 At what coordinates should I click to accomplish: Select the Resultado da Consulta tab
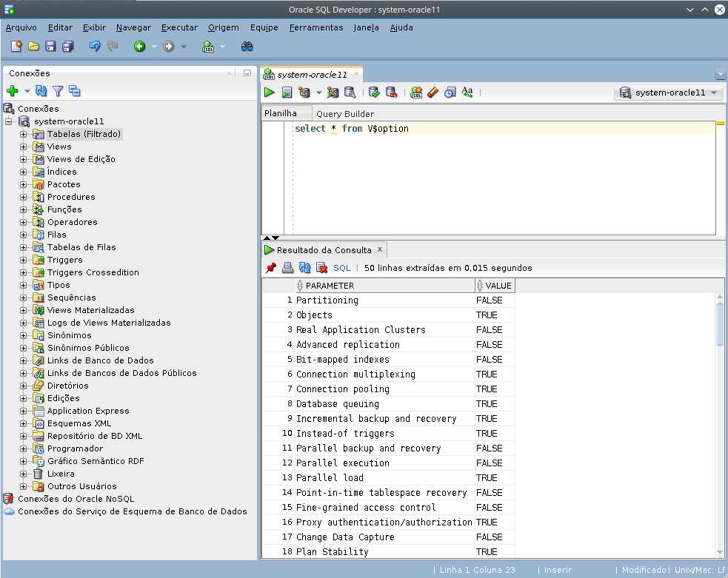(324, 250)
